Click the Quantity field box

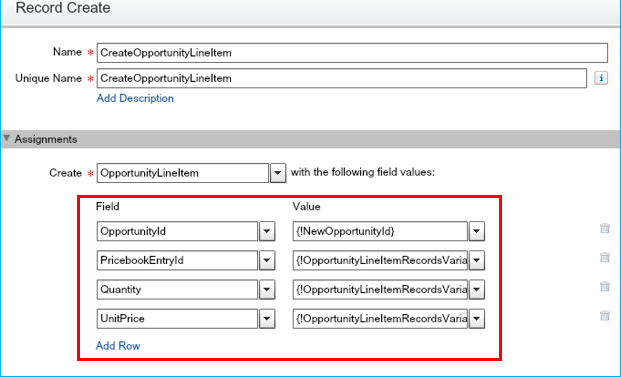click(x=177, y=289)
